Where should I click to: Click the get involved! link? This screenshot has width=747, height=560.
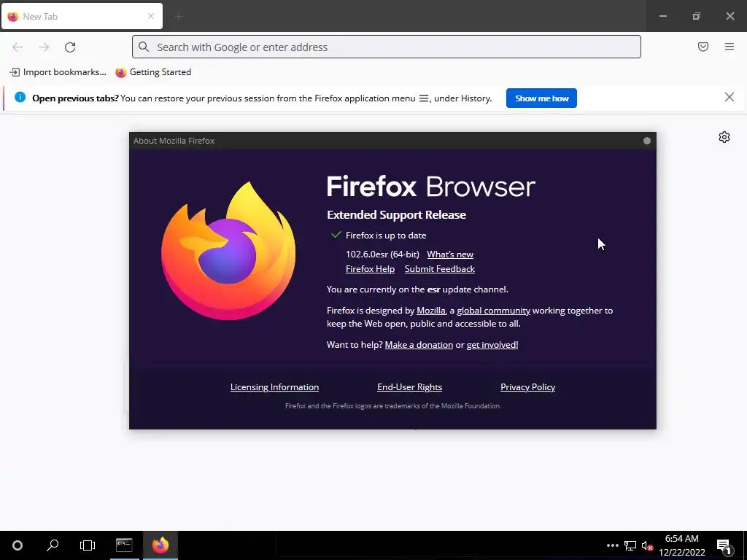click(x=492, y=345)
